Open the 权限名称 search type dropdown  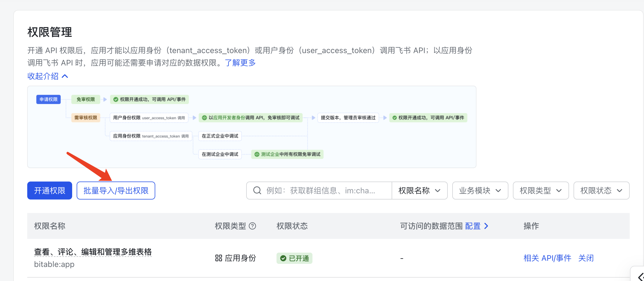pyautogui.click(x=419, y=191)
